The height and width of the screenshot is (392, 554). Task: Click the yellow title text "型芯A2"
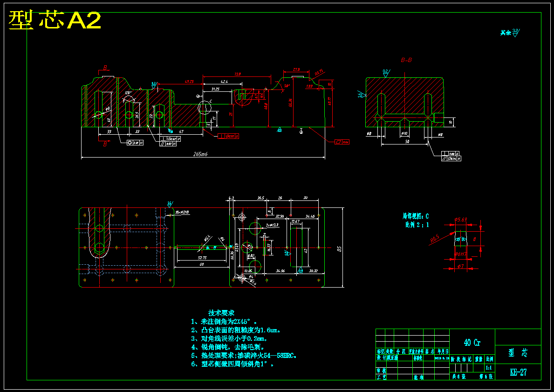pos(55,20)
